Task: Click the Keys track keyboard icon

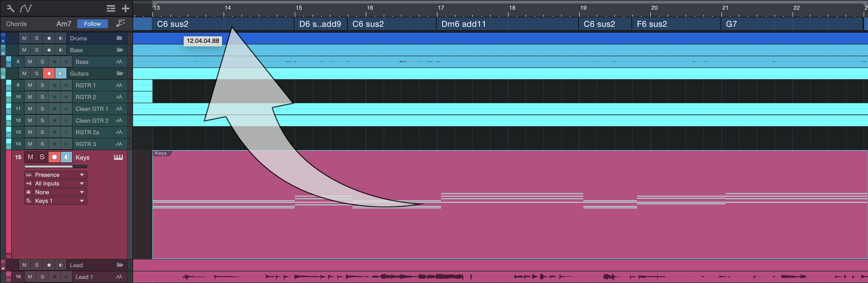Action: tap(118, 157)
